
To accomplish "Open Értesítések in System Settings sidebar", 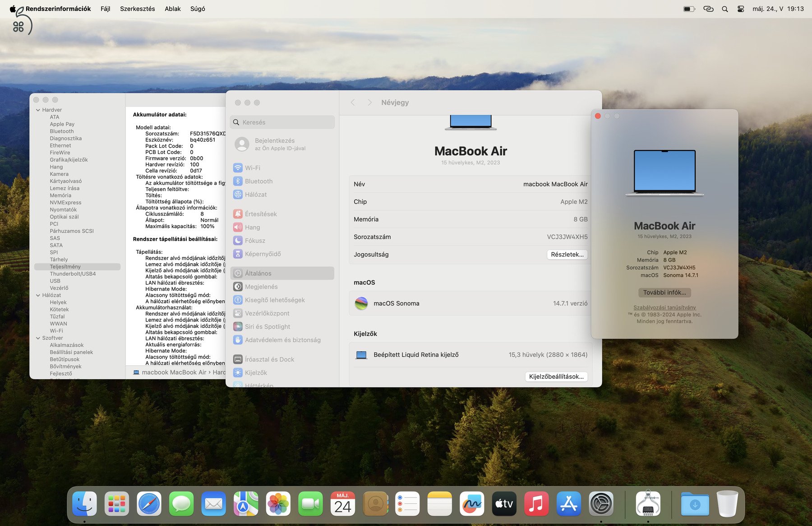I will 282,214.
